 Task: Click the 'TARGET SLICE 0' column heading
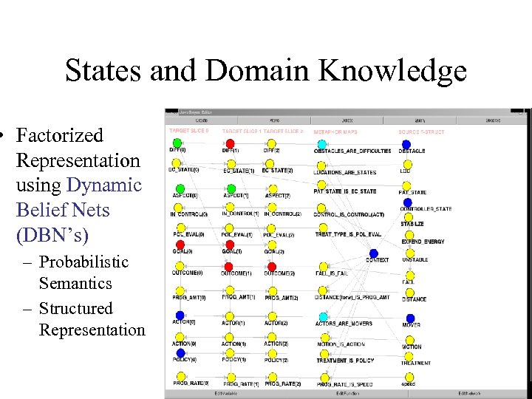pos(189,131)
